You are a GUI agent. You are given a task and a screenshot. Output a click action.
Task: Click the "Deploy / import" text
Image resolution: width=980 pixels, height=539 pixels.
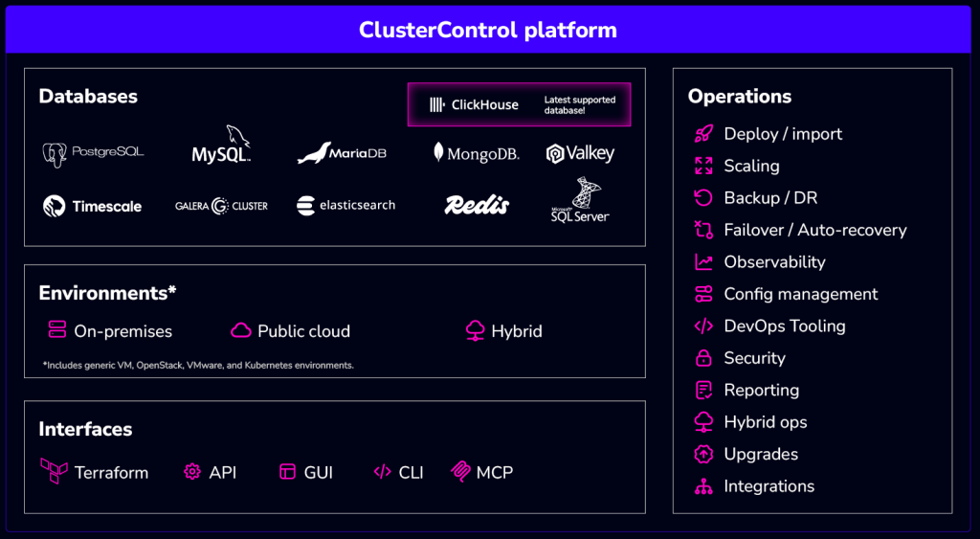point(783,134)
